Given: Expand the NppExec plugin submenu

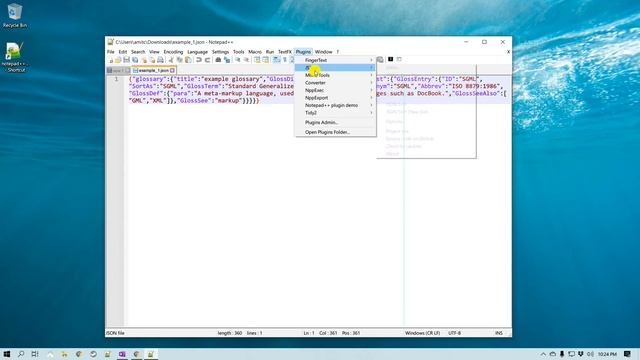Looking at the screenshot, I should [336, 90].
